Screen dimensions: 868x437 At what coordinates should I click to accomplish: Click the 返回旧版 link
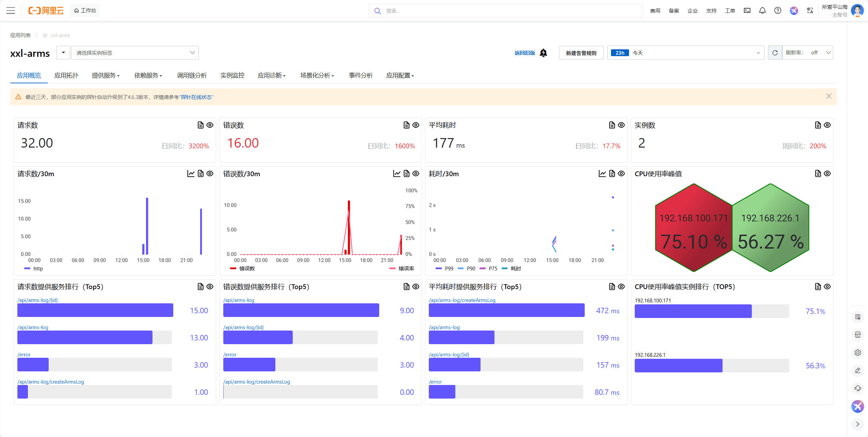pyautogui.click(x=525, y=53)
